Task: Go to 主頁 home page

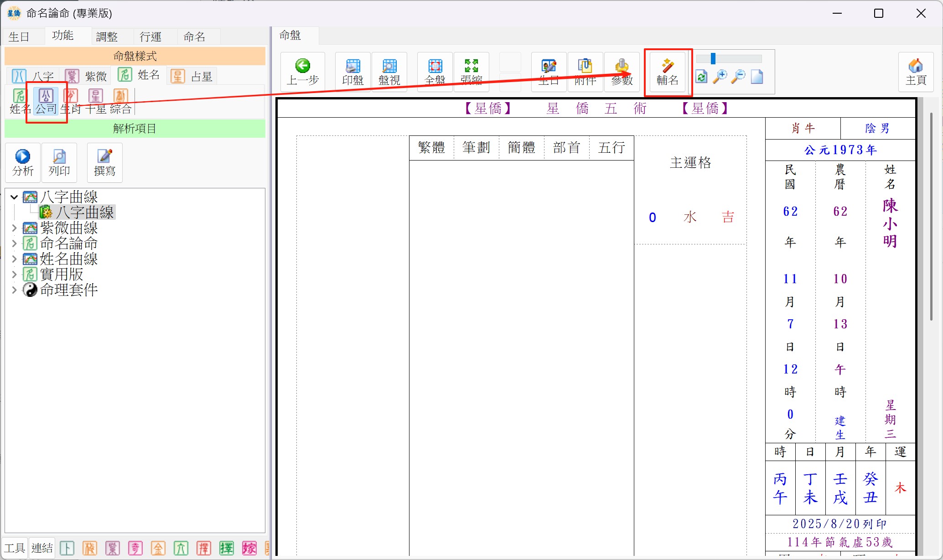Action: [916, 72]
